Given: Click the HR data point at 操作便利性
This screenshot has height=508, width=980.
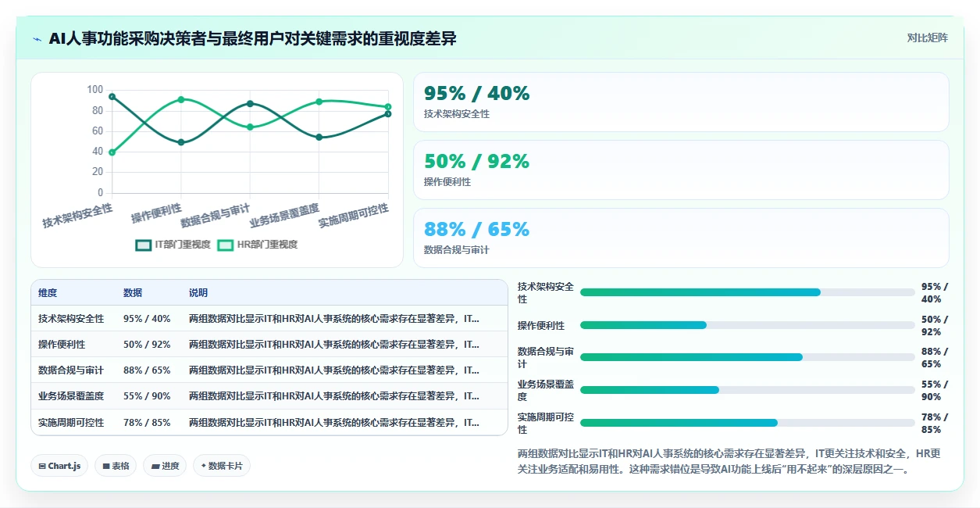Looking at the screenshot, I should click(181, 99).
